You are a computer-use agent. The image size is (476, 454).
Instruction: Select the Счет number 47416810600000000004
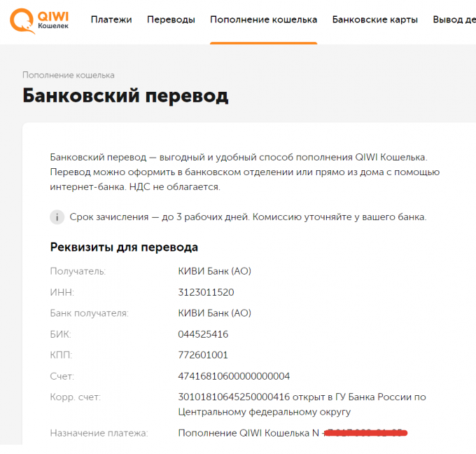pos(234,376)
